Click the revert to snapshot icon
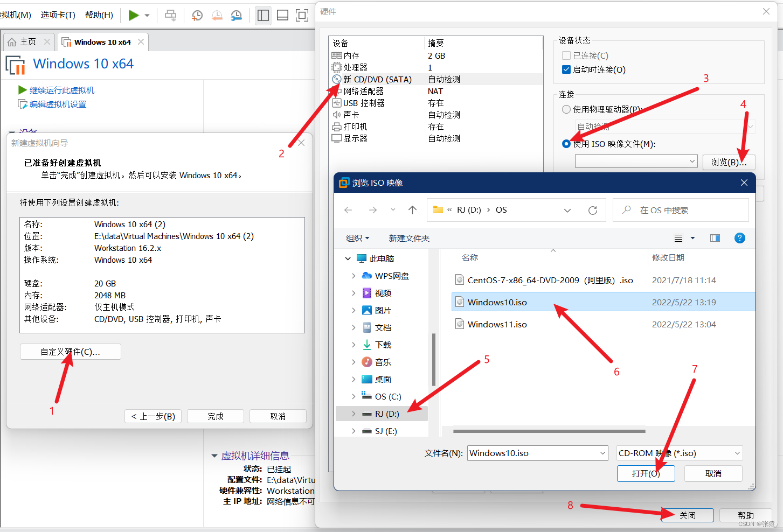783x532 pixels. tap(217, 15)
